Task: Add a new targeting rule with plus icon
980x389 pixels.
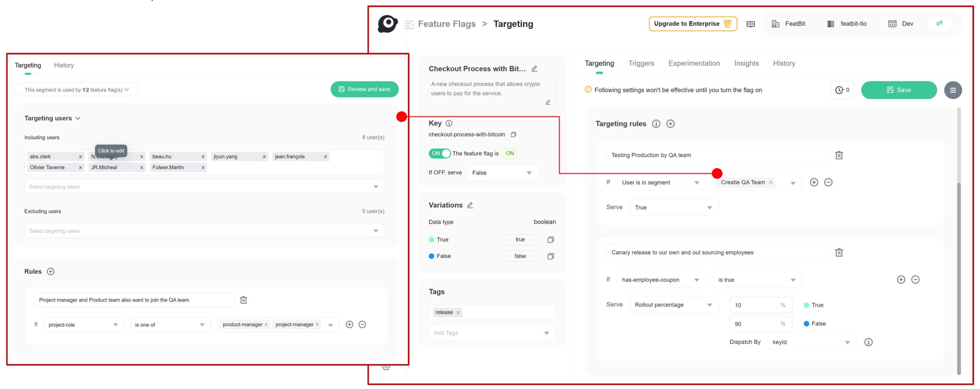Action: pos(670,124)
